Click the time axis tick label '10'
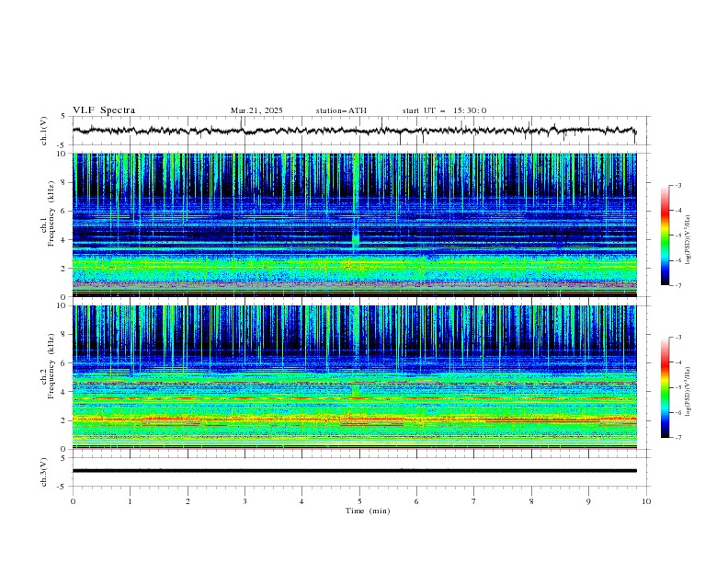 click(x=646, y=501)
